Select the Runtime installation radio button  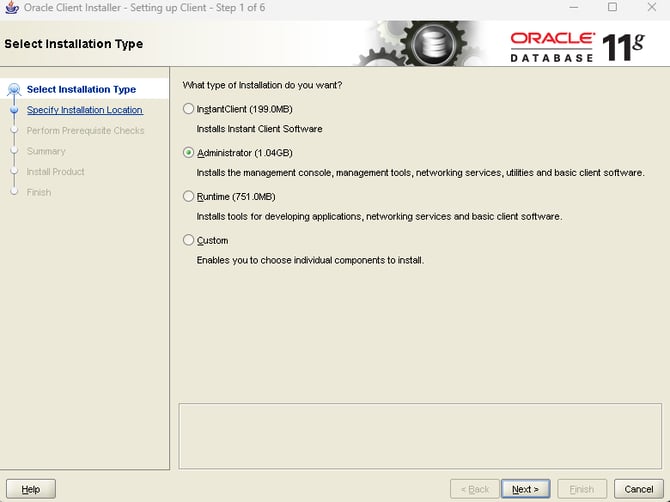pos(189,197)
